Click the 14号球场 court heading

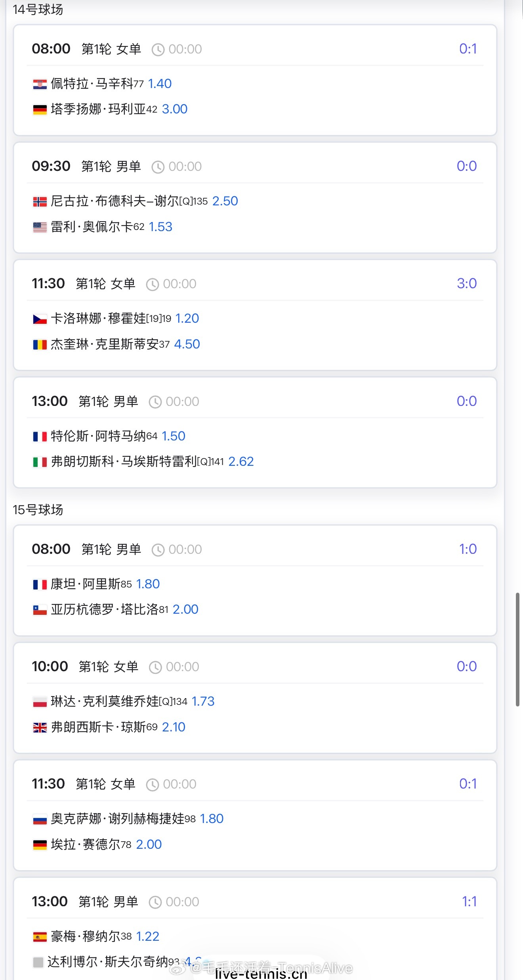[38, 9]
